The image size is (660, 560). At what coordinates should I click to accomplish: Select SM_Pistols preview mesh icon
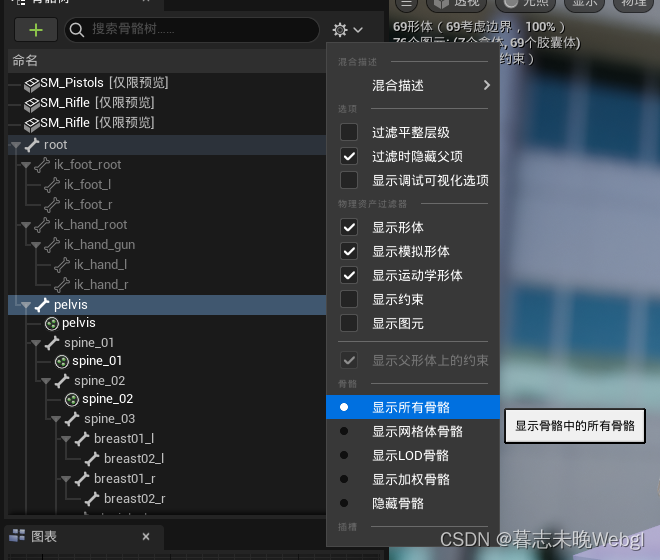[32, 83]
